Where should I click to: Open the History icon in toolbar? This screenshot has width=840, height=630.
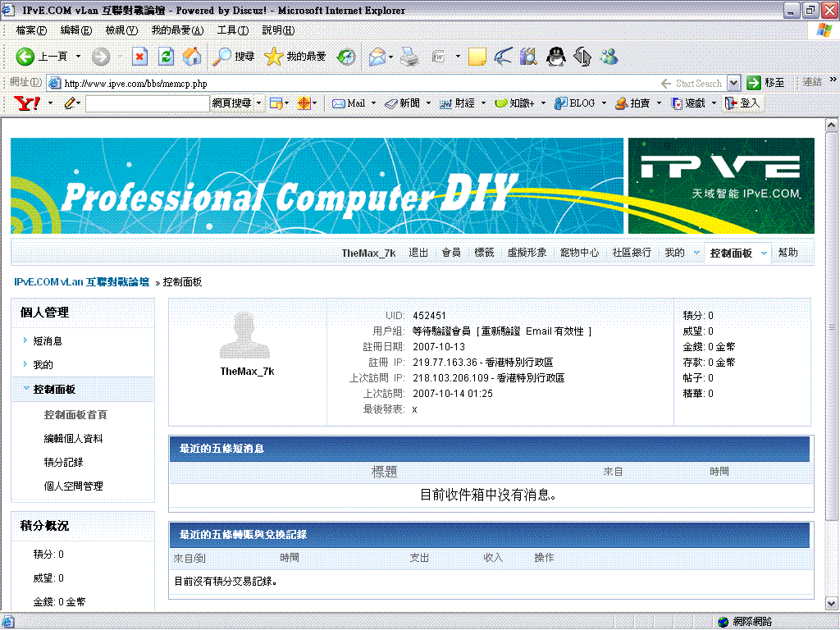pyautogui.click(x=347, y=57)
